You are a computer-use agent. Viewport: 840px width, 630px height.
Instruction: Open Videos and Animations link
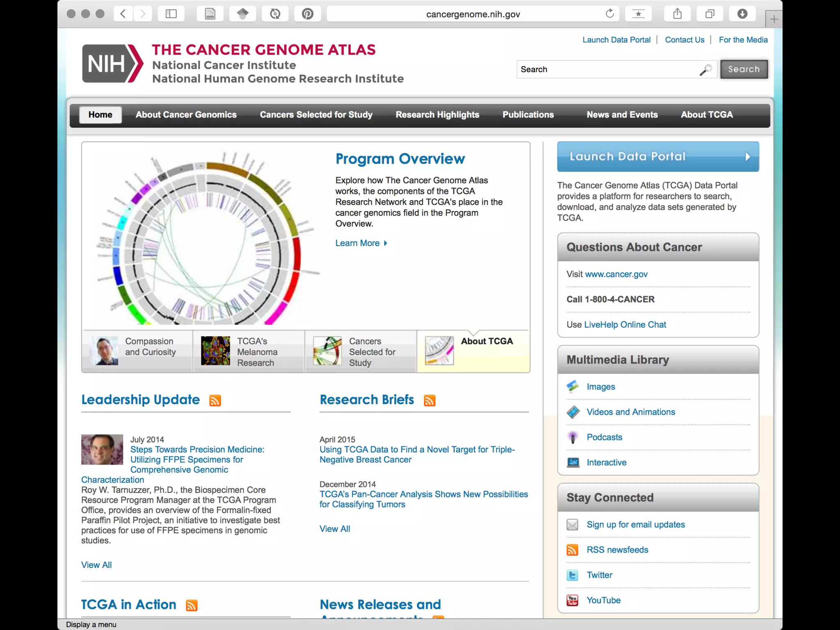[x=630, y=412]
